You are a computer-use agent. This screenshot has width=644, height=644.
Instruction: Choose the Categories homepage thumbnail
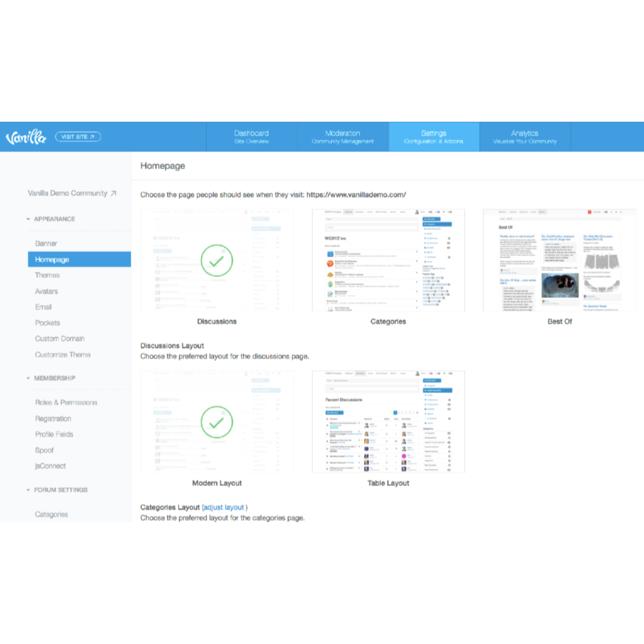click(388, 261)
